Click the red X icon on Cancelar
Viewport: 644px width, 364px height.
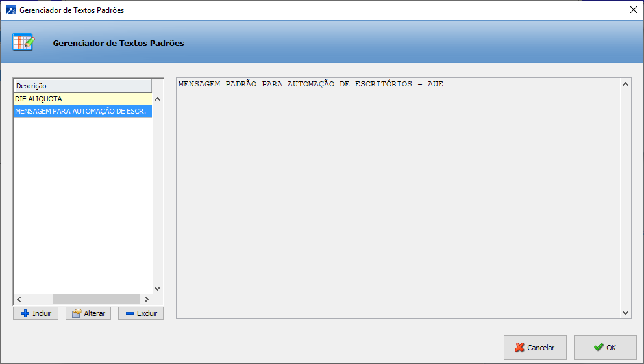point(519,348)
